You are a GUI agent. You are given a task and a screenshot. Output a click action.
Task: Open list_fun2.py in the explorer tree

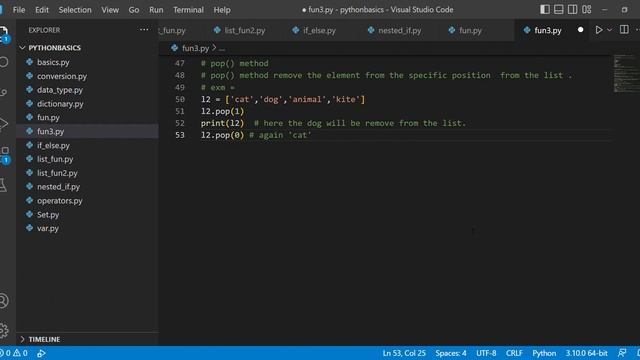pyautogui.click(x=57, y=173)
